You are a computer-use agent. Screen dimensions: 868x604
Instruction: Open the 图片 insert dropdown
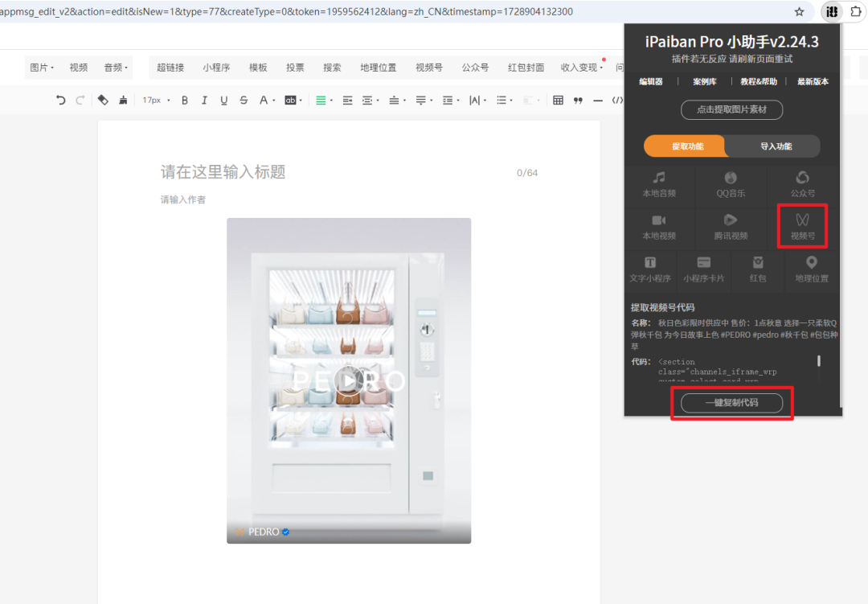coord(42,68)
